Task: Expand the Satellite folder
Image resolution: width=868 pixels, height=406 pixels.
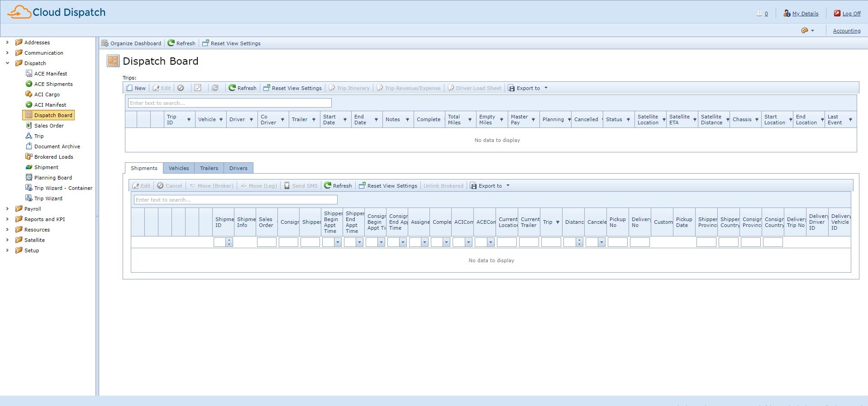Action: (7, 240)
